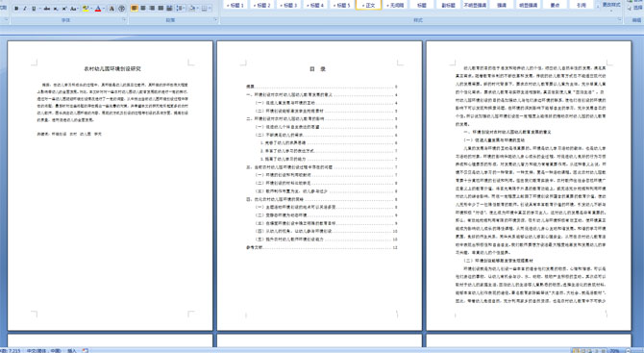Apply the 正文 body style
The image size is (644, 353).
[x=368, y=5]
